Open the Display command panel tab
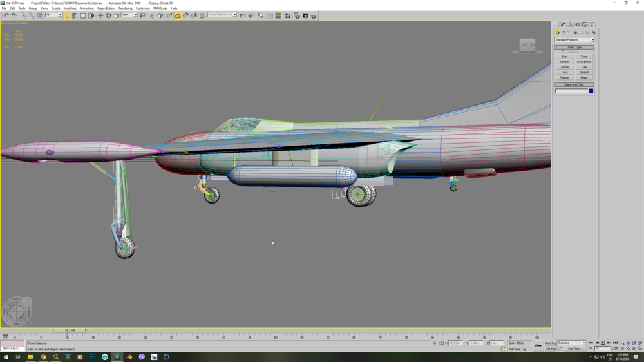Viewport: 644px width, 362px height. 585,24
